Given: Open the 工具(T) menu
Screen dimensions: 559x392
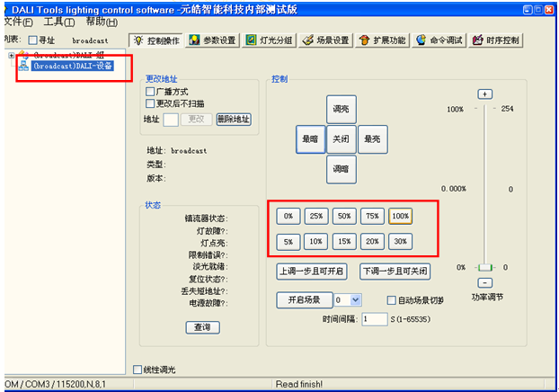Looking at the screenshot, I should (59, 22).
